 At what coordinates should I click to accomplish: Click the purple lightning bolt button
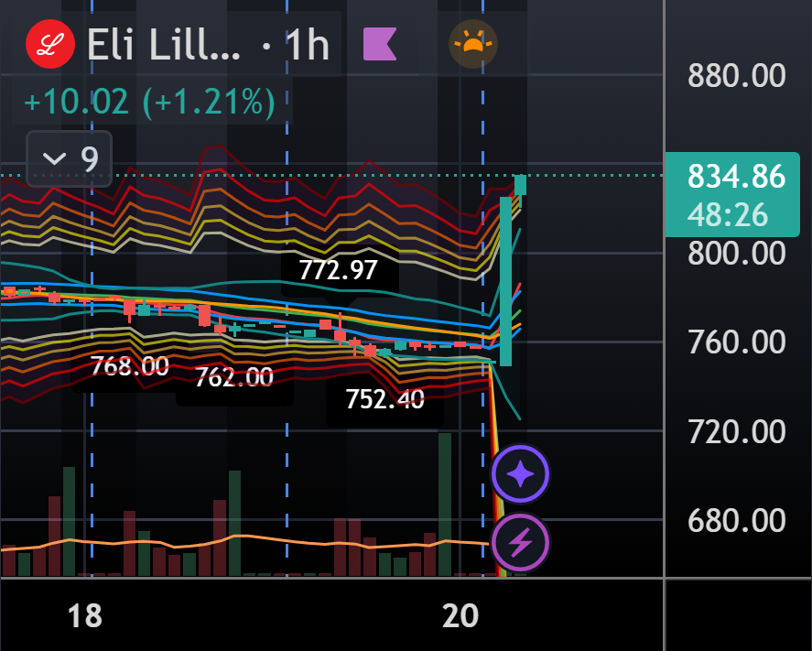pos(521,542)
